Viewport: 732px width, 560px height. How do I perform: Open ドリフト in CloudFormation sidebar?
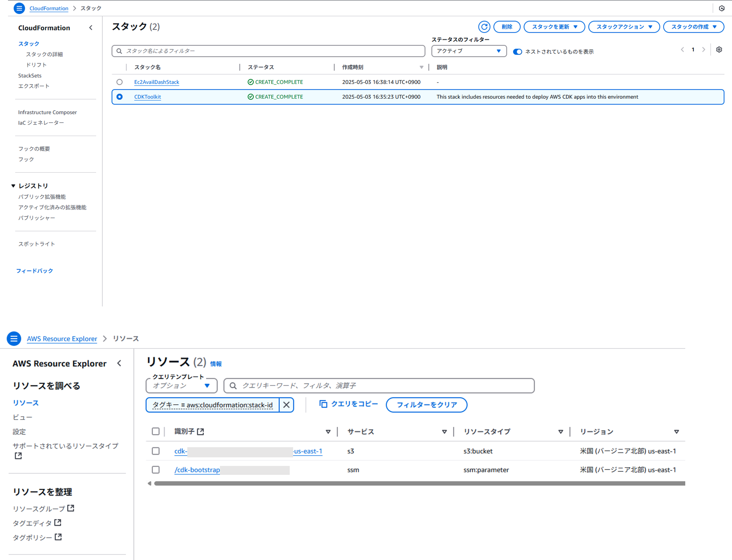coord(36,65)
